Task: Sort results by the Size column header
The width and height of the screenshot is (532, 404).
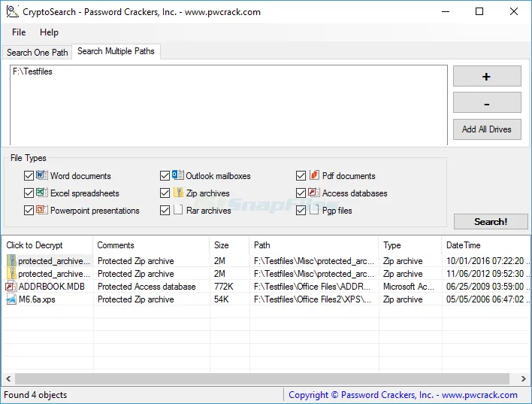Action: coord(230,245)
